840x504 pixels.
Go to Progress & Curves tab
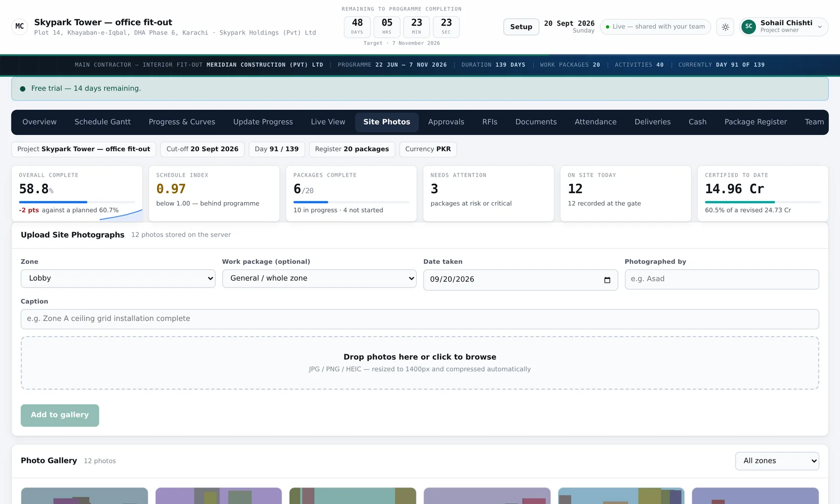pyautogui.click(x=182, y=122)
